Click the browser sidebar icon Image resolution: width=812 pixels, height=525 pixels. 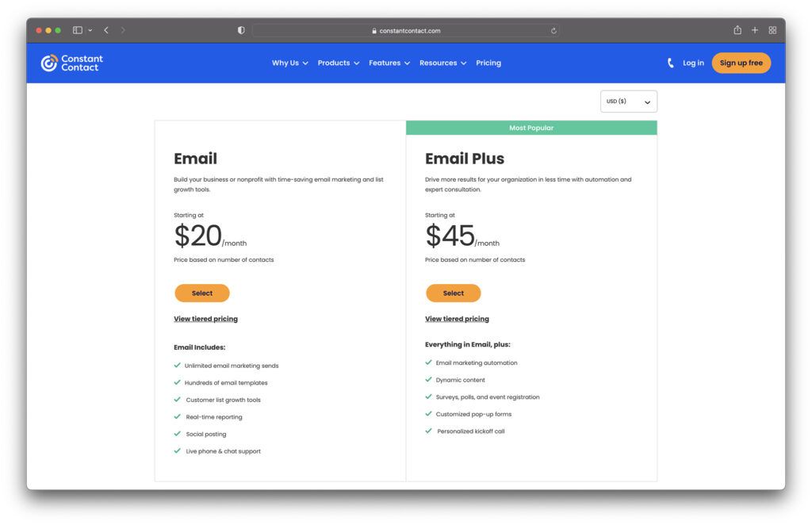point(76,29)
